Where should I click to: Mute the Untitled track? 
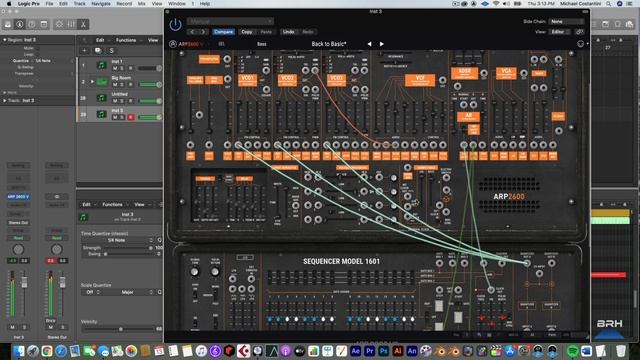[x=115, y=101]
